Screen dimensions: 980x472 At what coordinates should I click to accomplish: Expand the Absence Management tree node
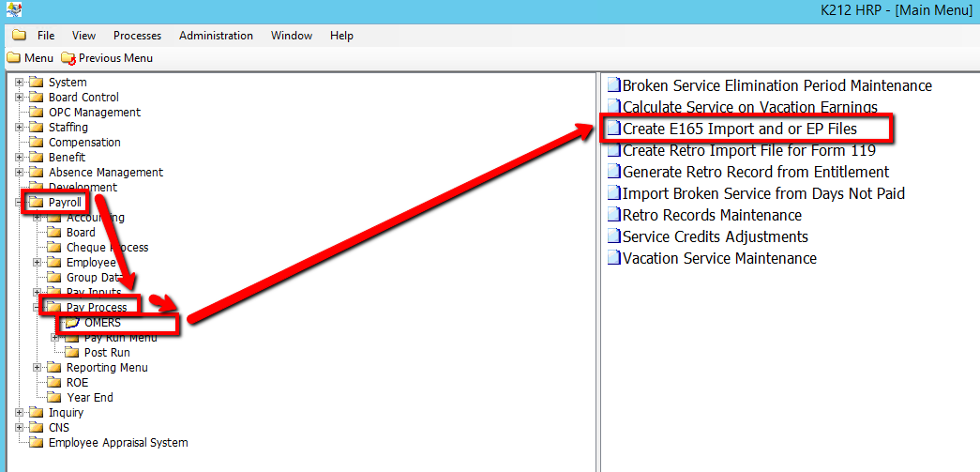[20, 173]
